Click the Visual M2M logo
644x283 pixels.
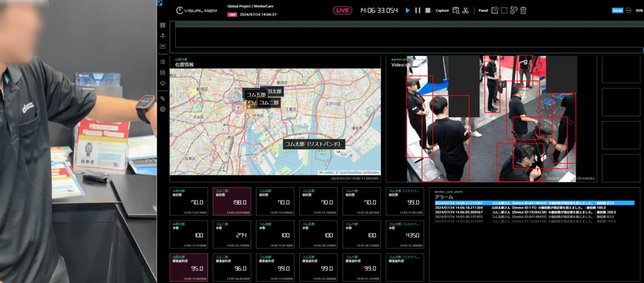tap(195, 10)
